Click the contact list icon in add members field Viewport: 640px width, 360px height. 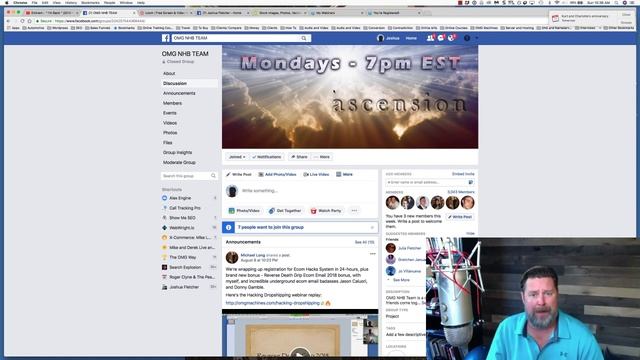tap(471, 182)
